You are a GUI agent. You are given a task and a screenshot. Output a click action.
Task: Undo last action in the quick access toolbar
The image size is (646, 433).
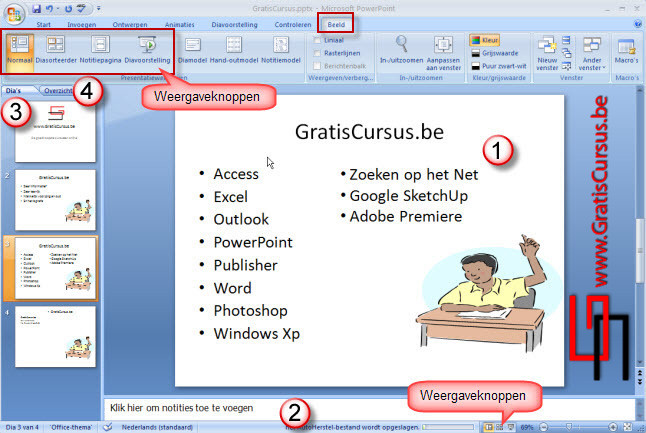tap(49, 8)
